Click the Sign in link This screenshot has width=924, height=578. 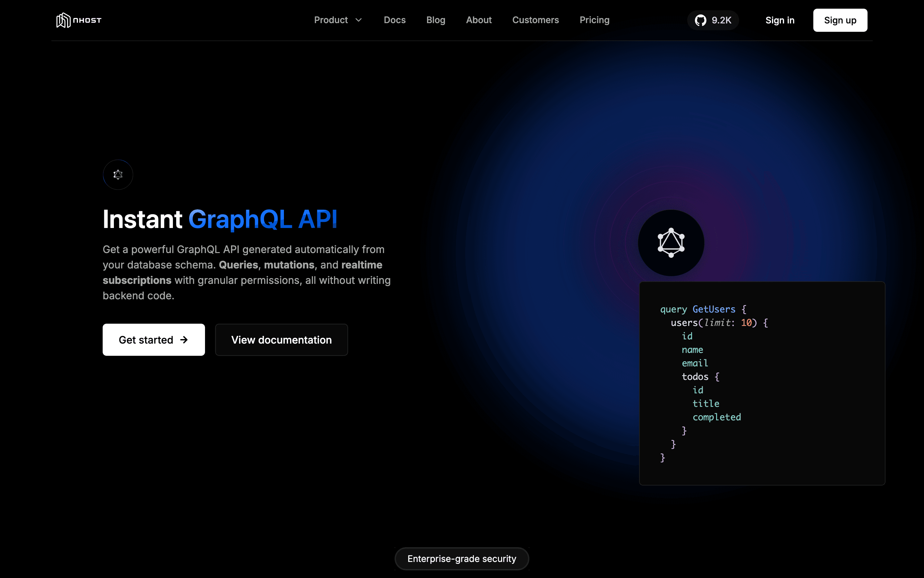780,20
